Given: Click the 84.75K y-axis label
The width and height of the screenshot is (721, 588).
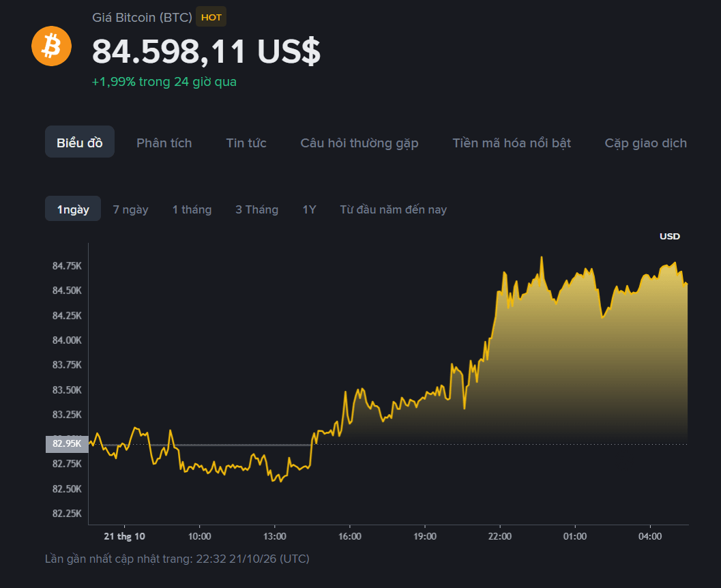Looking at the screenshot, I should [x=67, y=266].
